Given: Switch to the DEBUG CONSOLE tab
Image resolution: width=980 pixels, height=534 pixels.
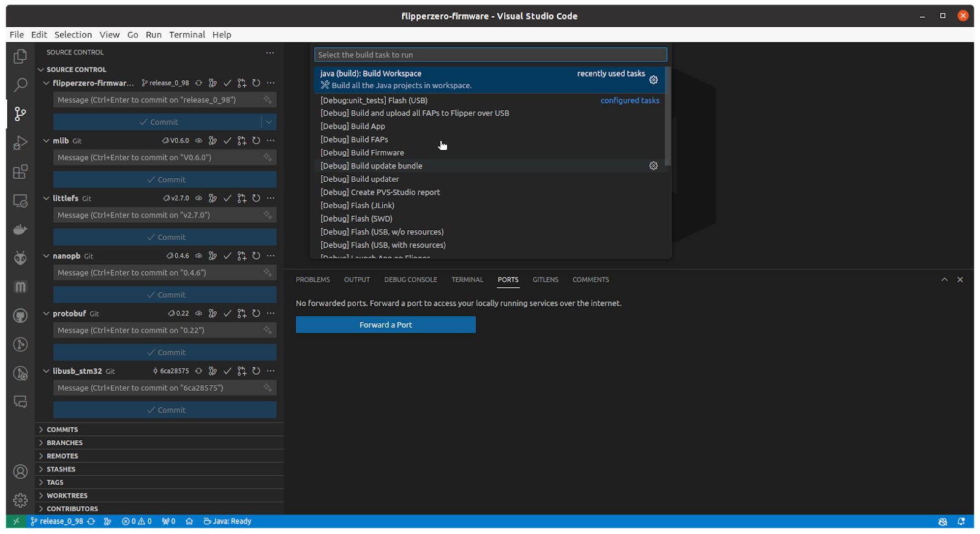Looking at the screenshot, I should point(410,280).
